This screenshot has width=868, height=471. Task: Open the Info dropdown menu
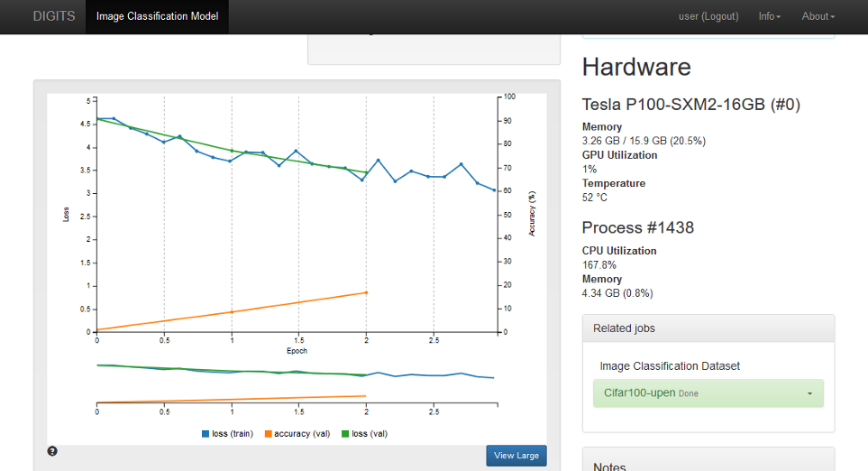(769, 16)
